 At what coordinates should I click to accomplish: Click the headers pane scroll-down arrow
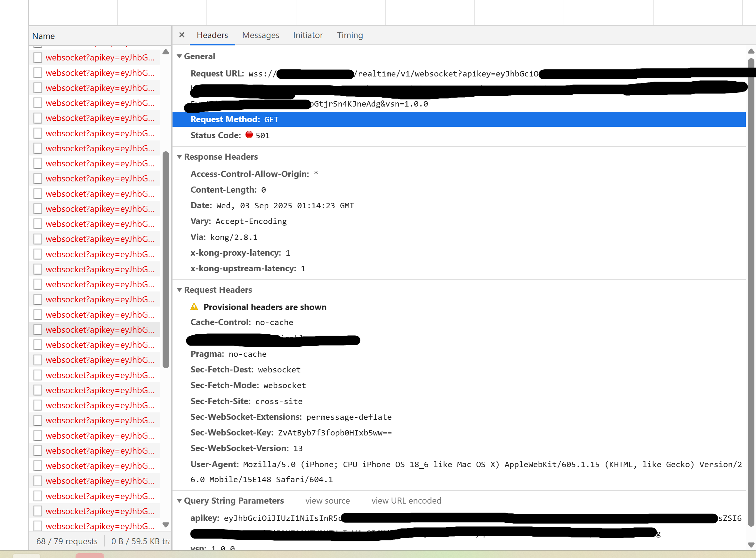pyautogui.click(x=751, y=545)
